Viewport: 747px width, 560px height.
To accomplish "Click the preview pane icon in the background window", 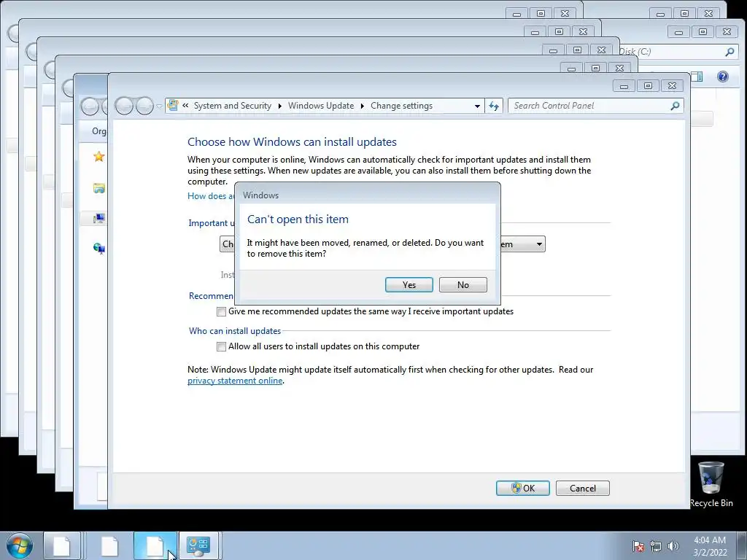I will coord(697,77).
